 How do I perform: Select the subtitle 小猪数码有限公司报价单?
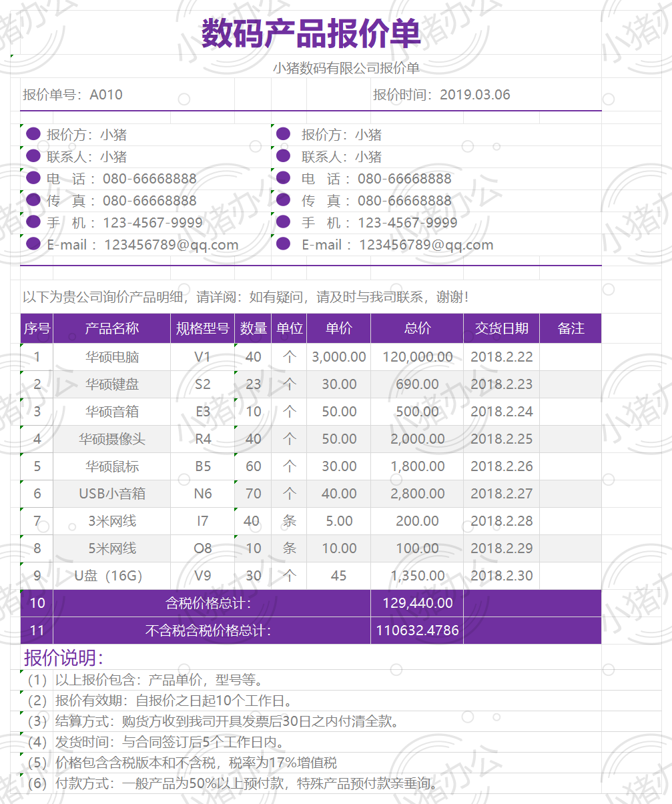(x=346, y=68)
